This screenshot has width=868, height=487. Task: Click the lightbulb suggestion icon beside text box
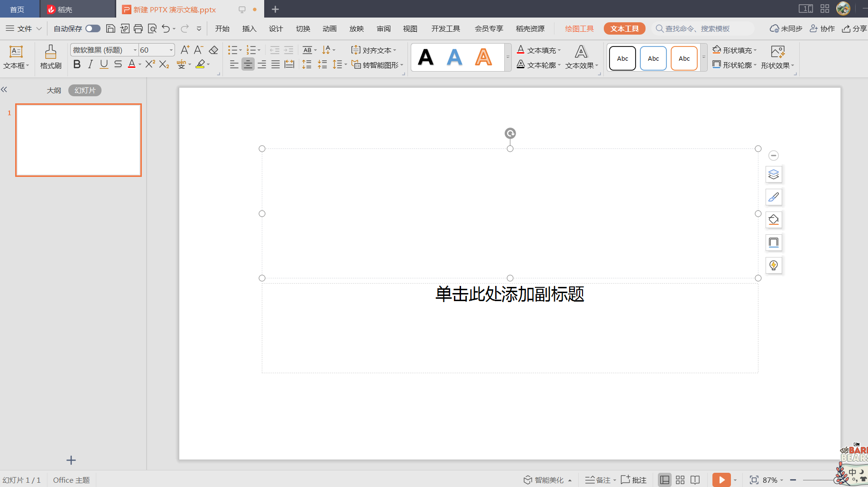[774, 266]
